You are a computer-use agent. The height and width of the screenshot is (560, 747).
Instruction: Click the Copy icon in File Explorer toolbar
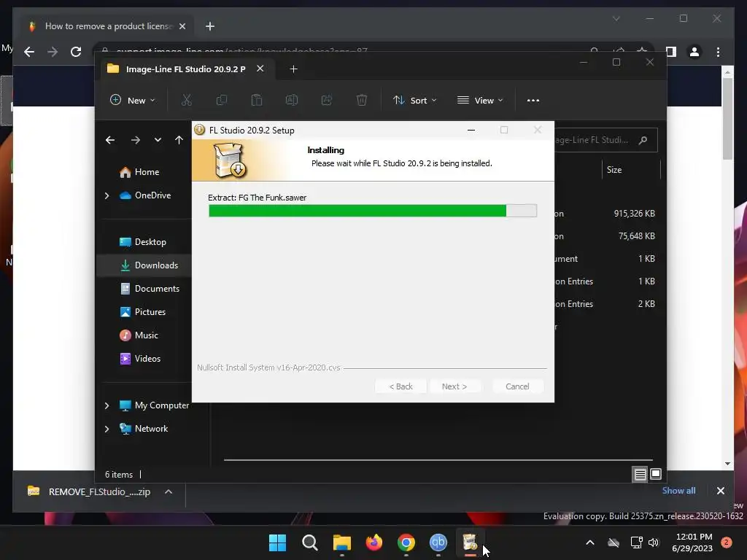click(x=222, y=100)
